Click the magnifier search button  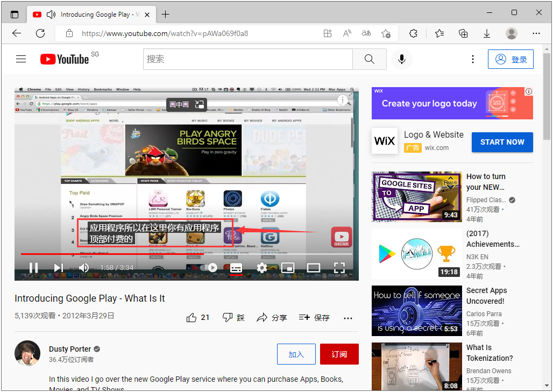click(369, 59)
